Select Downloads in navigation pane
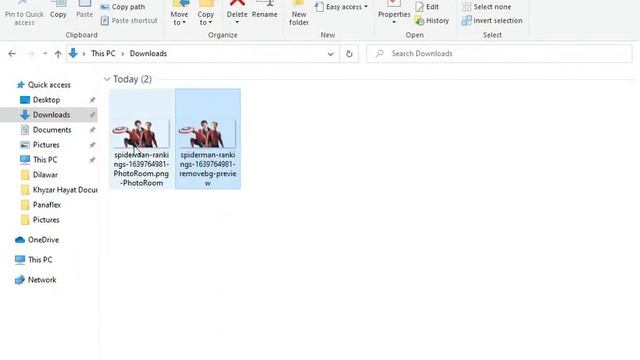 pos(51,115)
